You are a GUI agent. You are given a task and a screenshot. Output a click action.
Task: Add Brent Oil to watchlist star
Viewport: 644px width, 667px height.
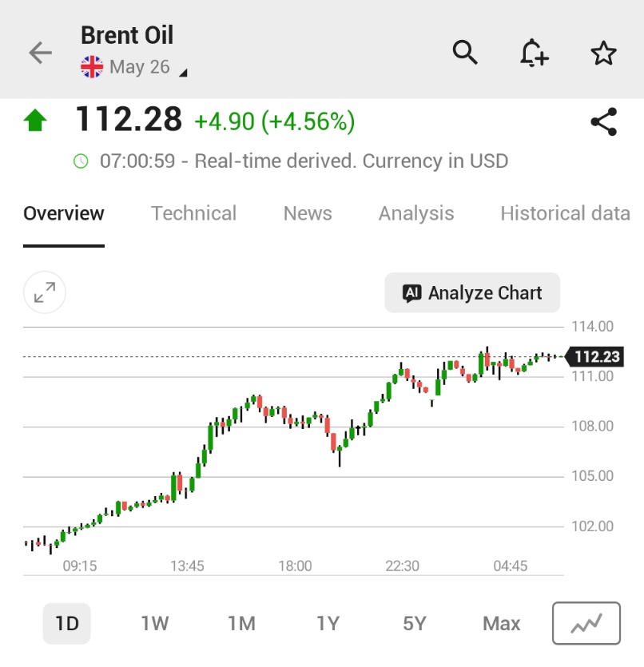(x=603, y=53)
